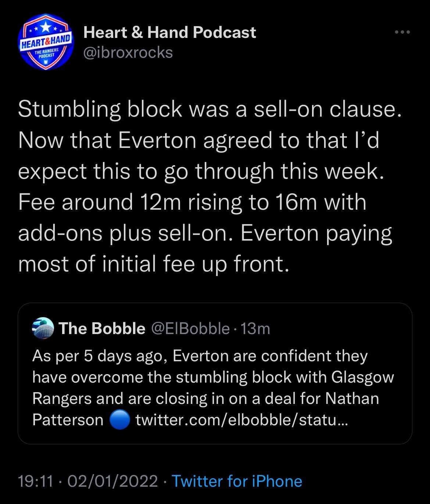Open the three-dot more options menu

pos(402,32)
